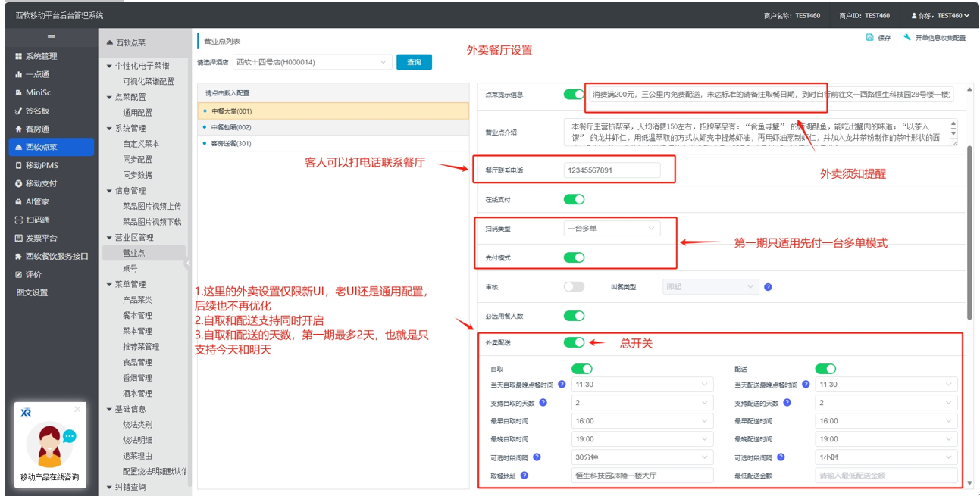Open 推荐菜管理 page

click(x=141, y=347)
